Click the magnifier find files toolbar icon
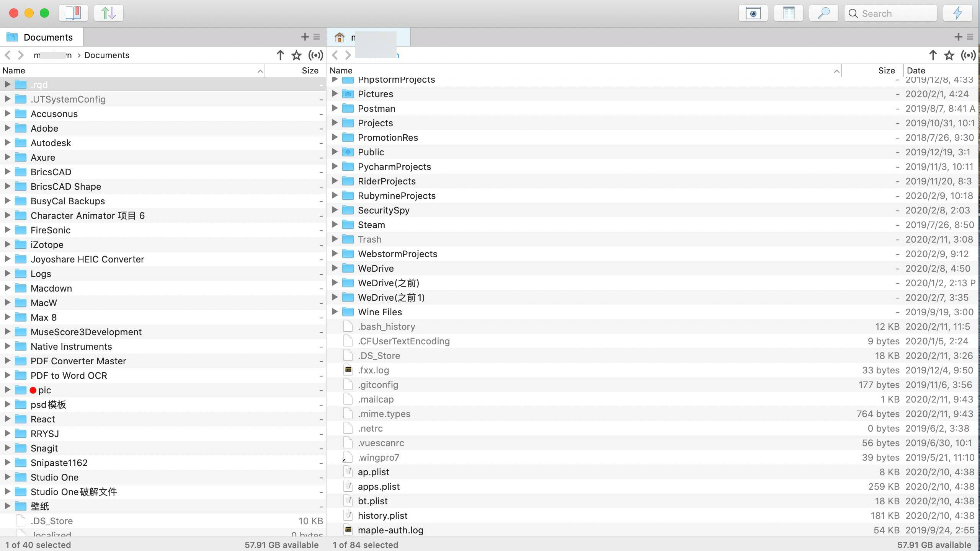The width and height of the screenshot is (980, 551). pos(824,13)
